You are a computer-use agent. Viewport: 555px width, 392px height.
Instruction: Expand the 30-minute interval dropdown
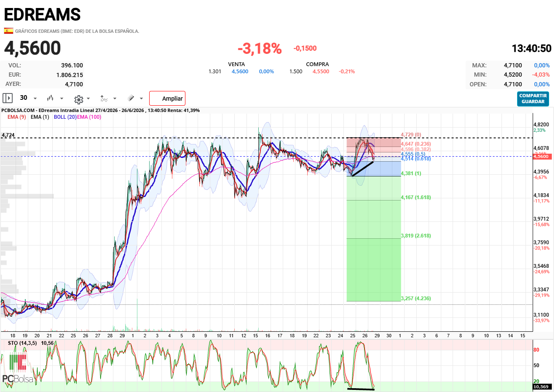point(35,99)
